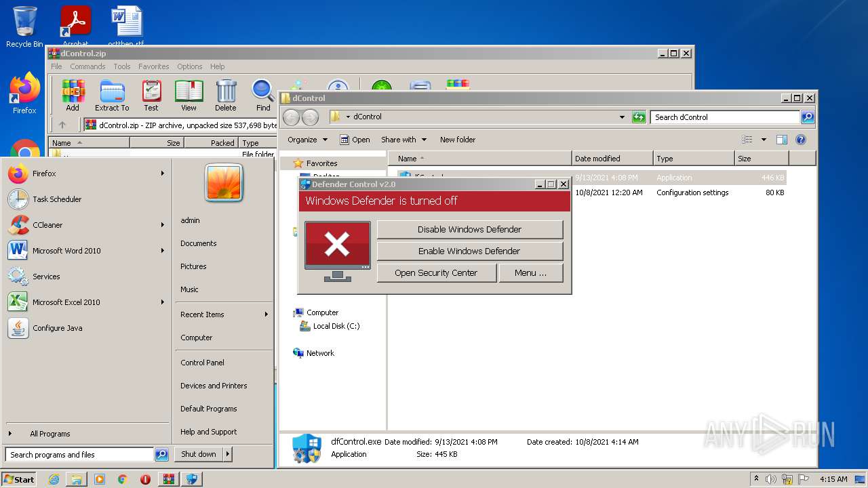Screen dimensions: 868x488
Task: Launch Windows Media Player from taskbar
Action: (100, 479)
